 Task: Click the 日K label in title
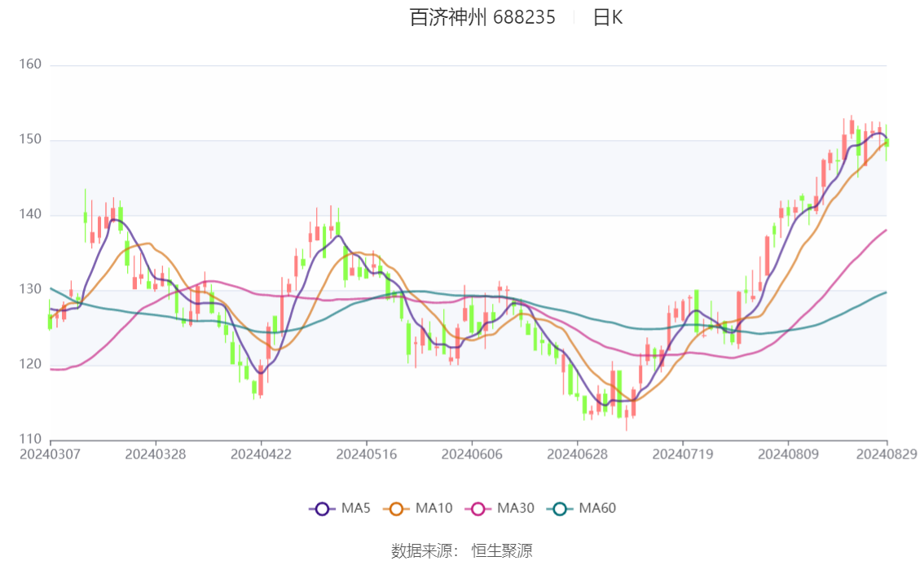(608, 18)
